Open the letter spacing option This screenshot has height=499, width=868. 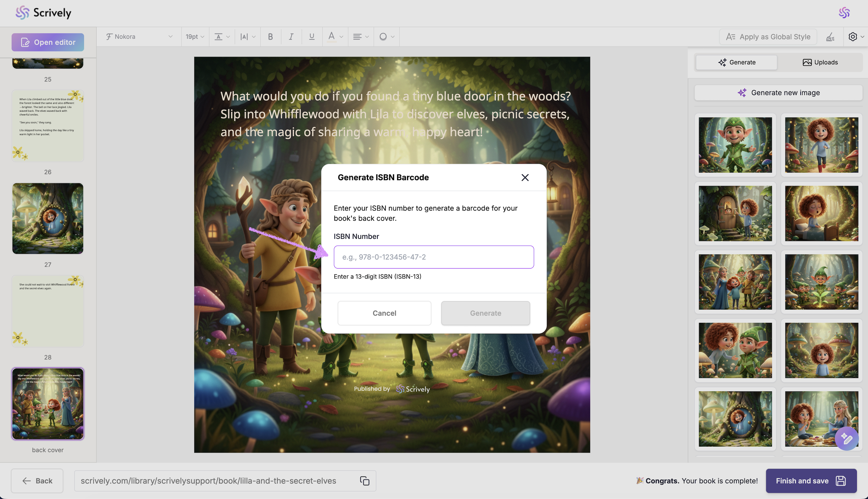(x=247, y=37)
